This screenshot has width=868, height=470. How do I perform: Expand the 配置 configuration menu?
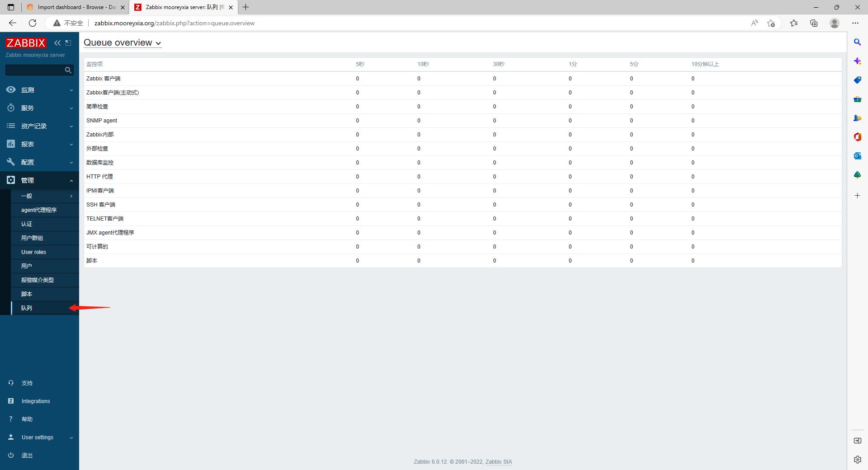(x=39, y=162)
